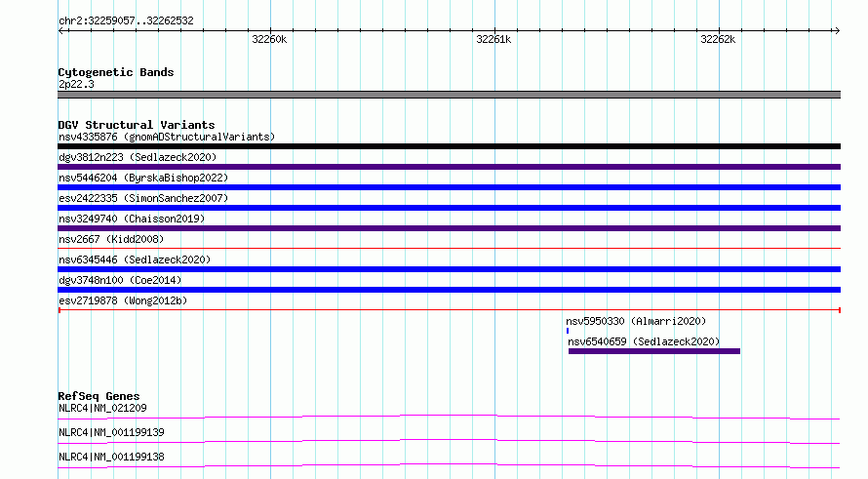
Task: Open the dgv3748n100 Coe2014 blue bar
Action: point(449,290)
